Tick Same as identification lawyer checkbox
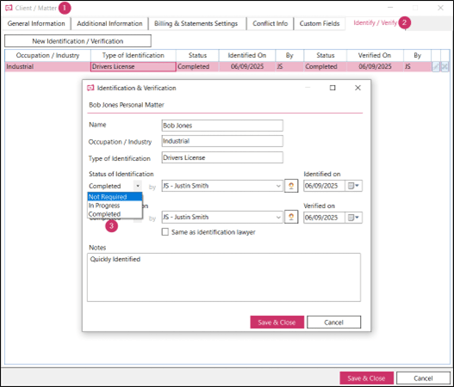Screen dimensions: 454x387 point(165,232)
